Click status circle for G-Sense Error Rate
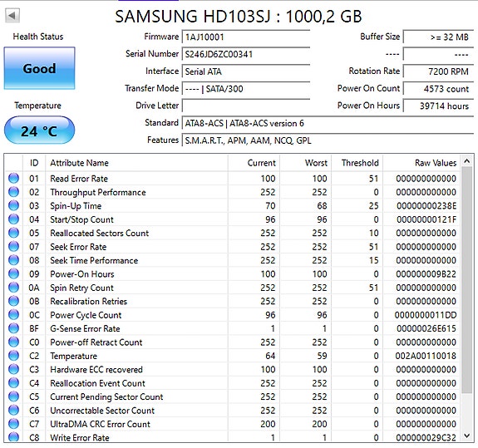The image size is (478, 448). pos(13,328)
